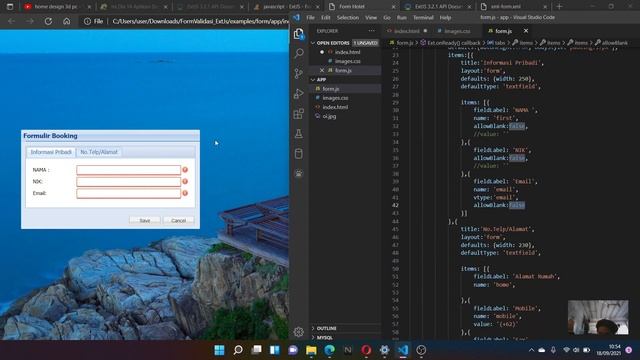Screen dimensions: 640x360
Task: Switch to the home design YouTube tab
Action: 56,7
